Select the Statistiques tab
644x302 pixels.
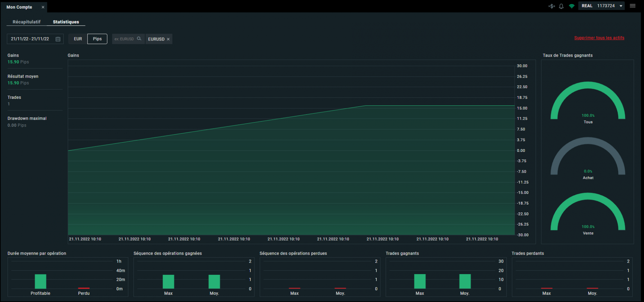point(66,22)
